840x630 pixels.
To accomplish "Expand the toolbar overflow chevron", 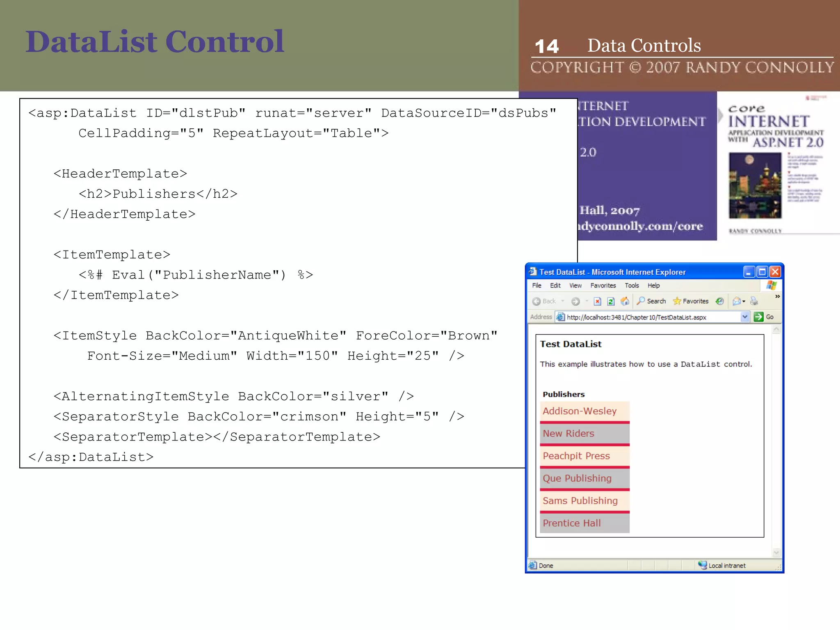I will click(777, 297).
